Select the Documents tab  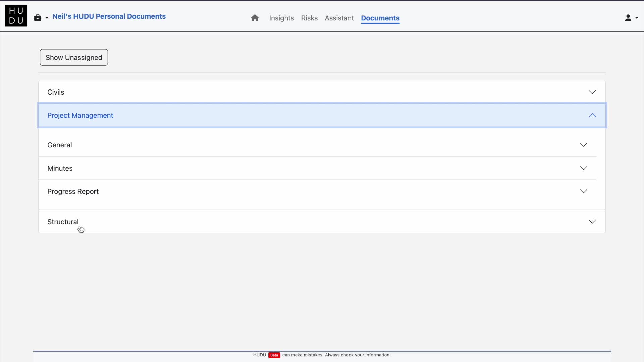tap(380, 18)
